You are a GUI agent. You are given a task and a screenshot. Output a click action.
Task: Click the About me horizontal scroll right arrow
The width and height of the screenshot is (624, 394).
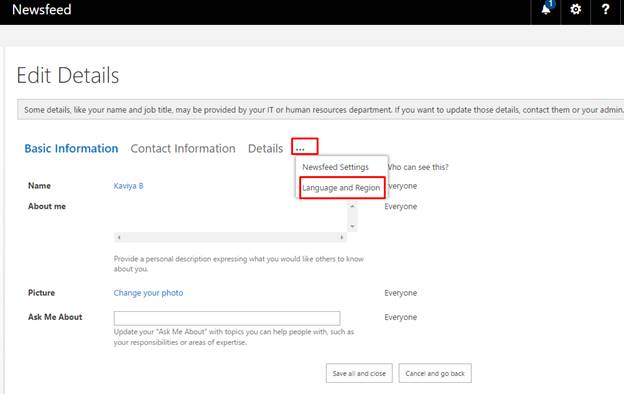(341, 237)
